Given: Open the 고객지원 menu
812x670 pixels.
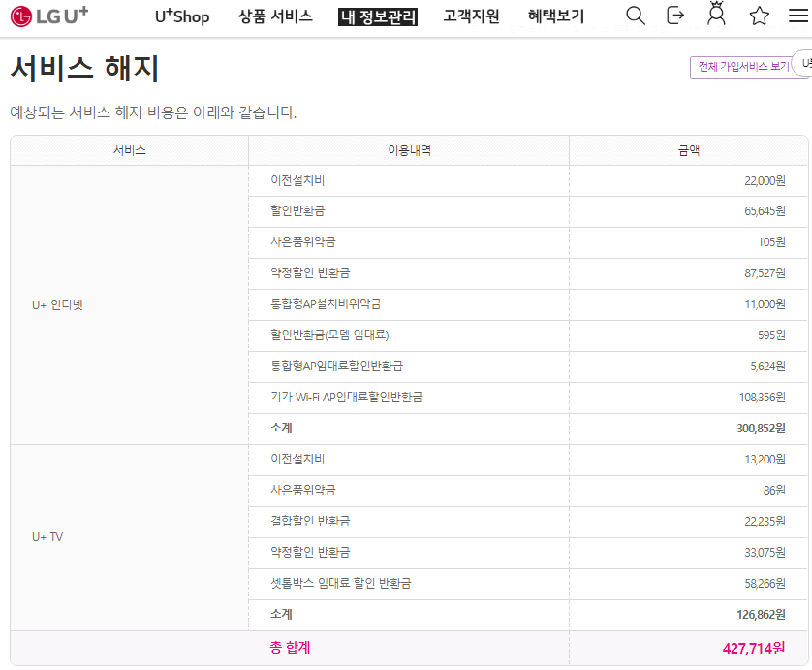Looking at the screenshot, I should pyautogui.click(x=471, y=16).
